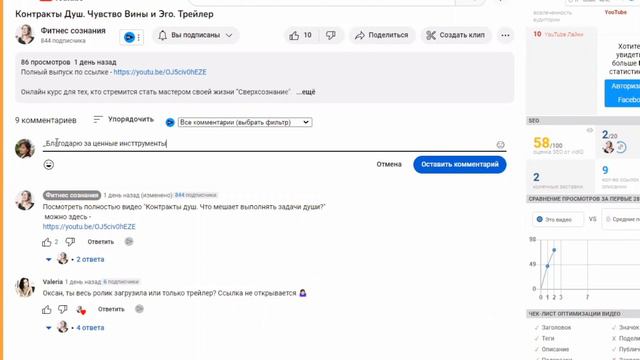Open the Упорядочить sort comments menu
The height and width of the screenshot is (360, 640).
123,119
